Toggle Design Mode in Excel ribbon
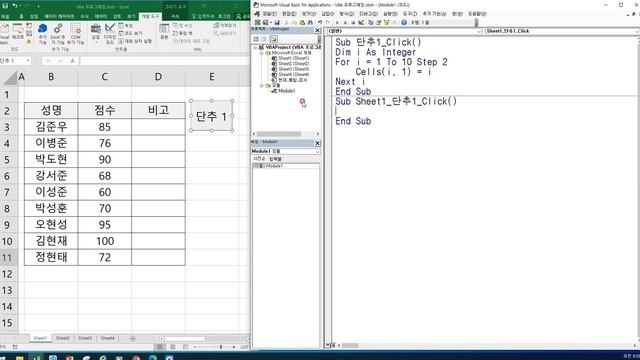640x360 pixels. click(110, 33)
